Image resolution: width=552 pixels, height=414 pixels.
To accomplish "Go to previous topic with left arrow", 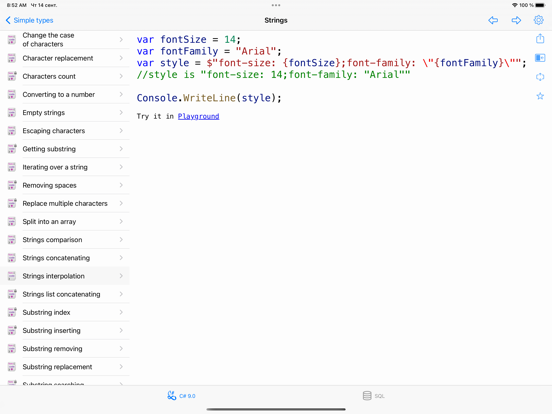I will tap(493, 20).
